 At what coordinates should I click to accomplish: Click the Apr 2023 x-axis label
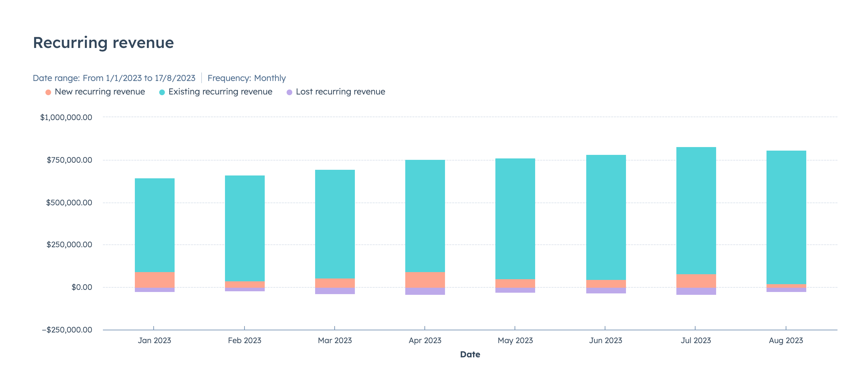[x=425, y=340]
